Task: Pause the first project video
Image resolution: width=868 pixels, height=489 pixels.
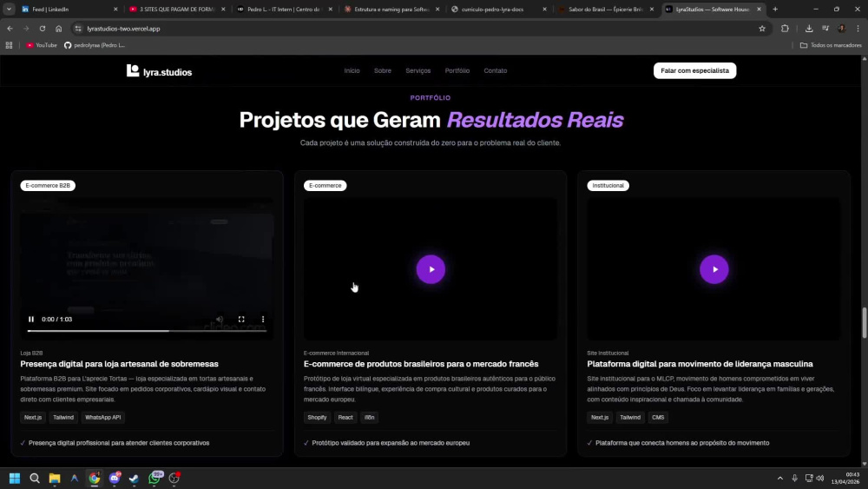Action: [x=31, y=320]
